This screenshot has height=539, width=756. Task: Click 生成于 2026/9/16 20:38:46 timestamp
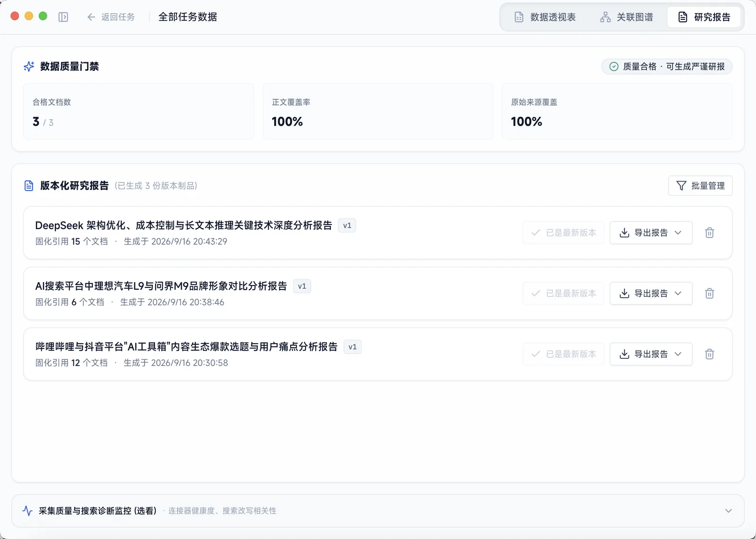(172, 302)
